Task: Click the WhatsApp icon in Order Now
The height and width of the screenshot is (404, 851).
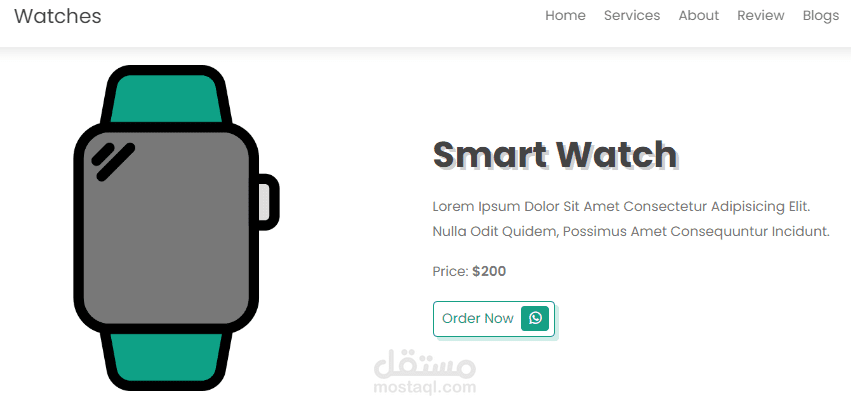Action: (535, 318)
